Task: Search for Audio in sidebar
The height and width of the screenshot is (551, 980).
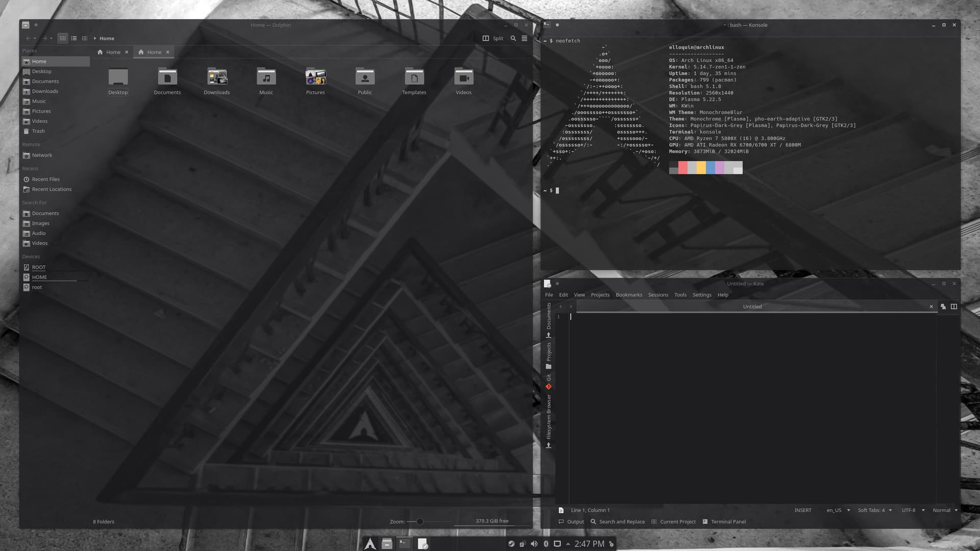Action: tap(56, 233)
